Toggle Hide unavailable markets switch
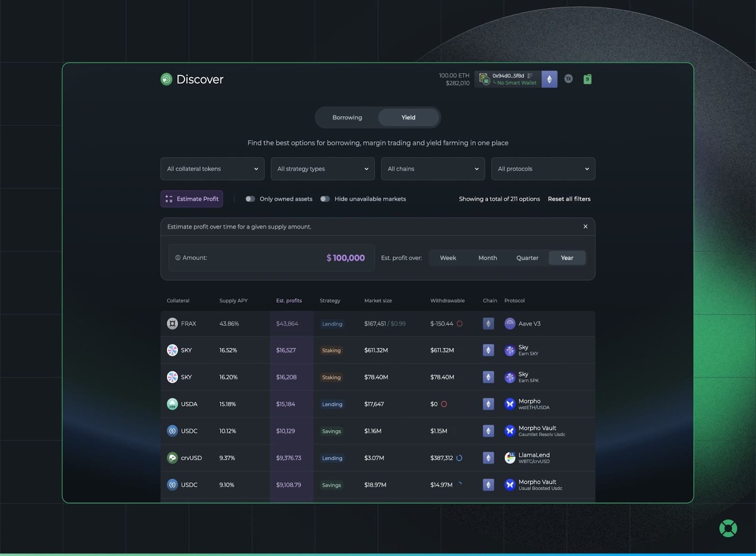The width and height of the screenshot is (756, 556). pos(325,199)
